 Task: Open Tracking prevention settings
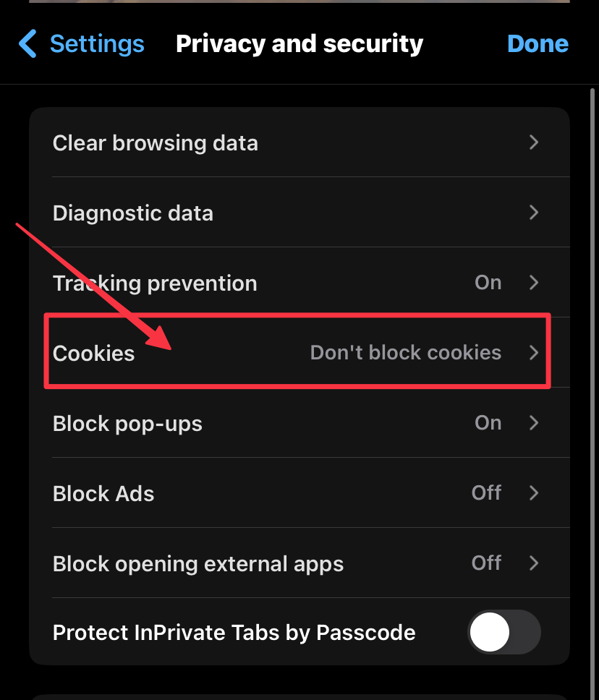[155, 283]
